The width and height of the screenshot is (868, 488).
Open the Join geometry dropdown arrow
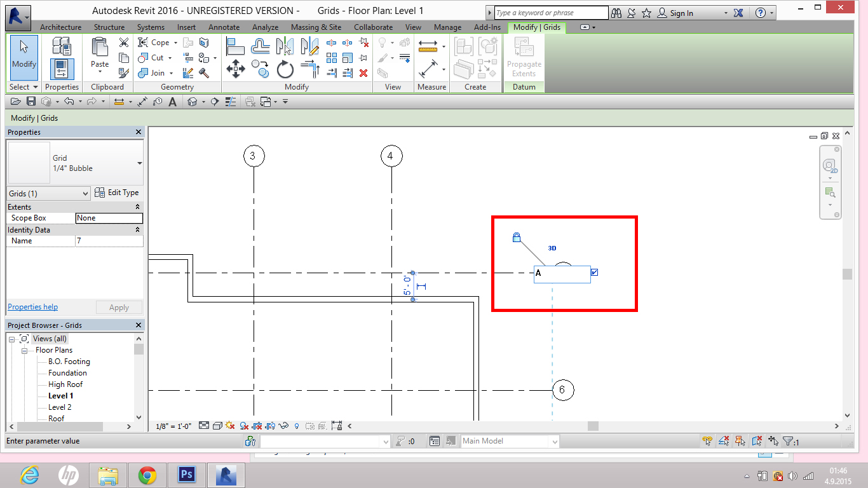(171, 73)
